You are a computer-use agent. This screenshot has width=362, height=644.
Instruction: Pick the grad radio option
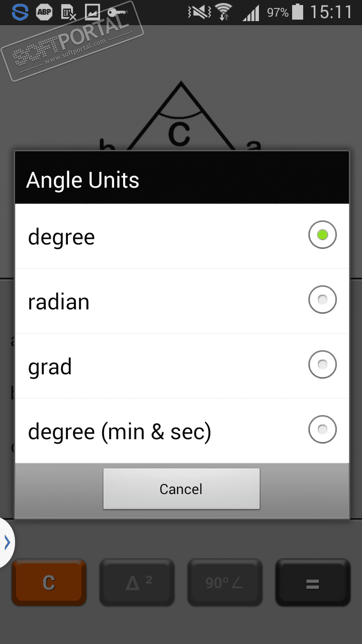(322, 364)
